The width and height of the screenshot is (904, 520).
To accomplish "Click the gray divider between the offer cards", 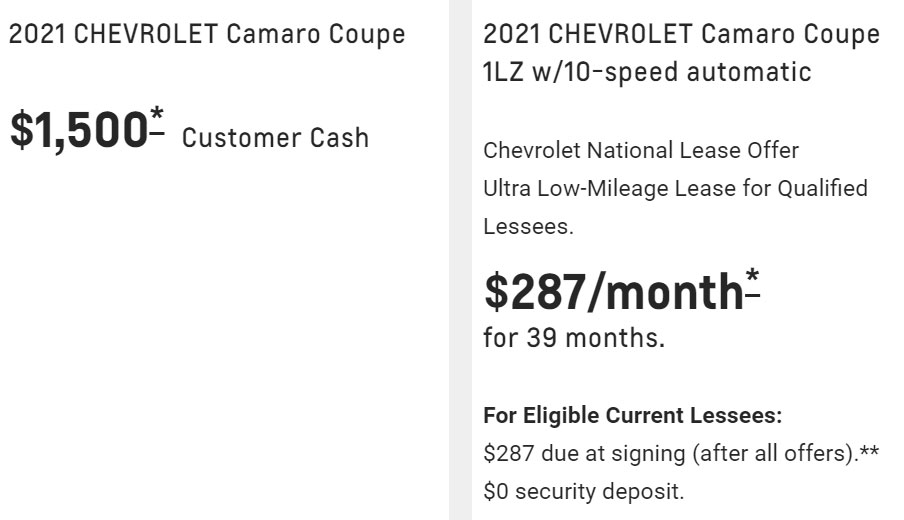I will 460,260.
